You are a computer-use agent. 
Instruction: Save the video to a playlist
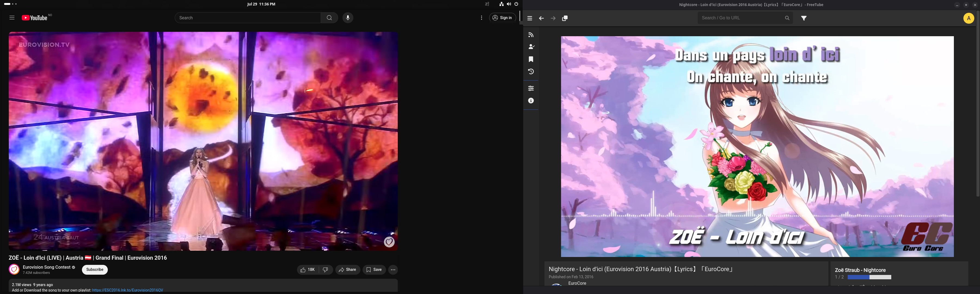point(374,270)
